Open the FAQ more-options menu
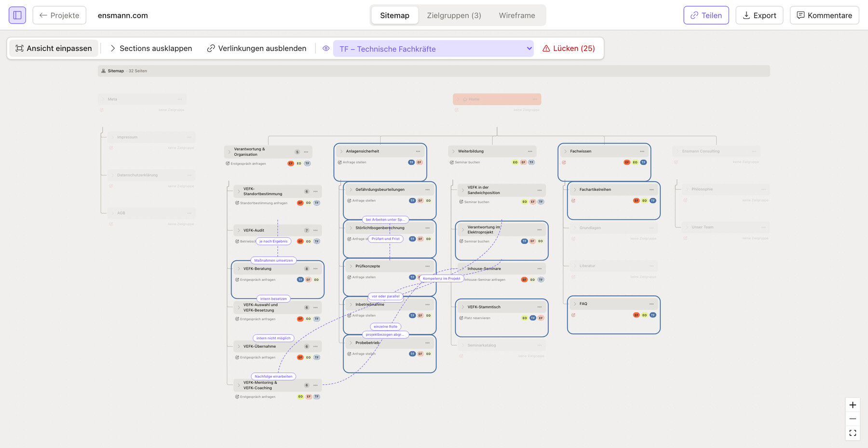This screenshot has width=868, height=448. (651, 304)
